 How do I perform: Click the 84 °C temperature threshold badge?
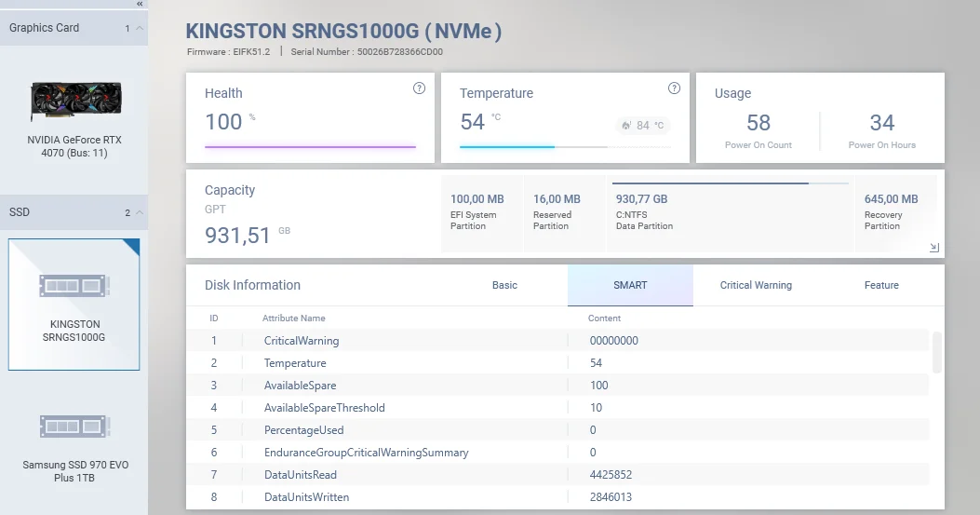pyautogui.click(x=643, y=126)
